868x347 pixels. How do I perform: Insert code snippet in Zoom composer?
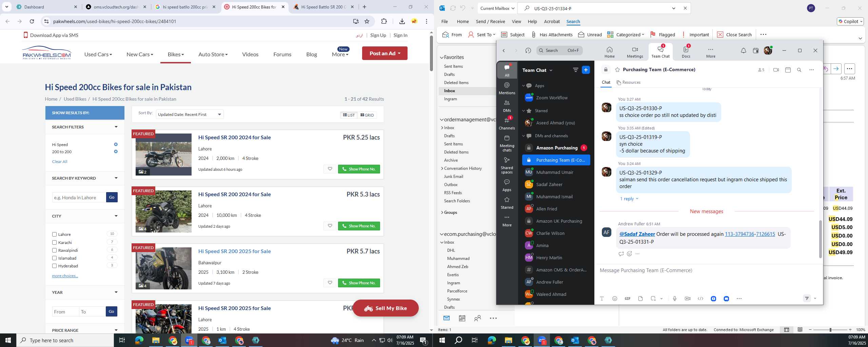[700, 299]
